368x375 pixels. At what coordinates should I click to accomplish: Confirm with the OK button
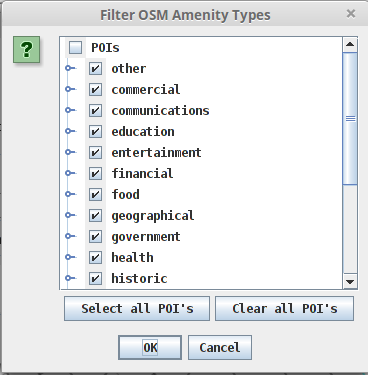[150, 348]
